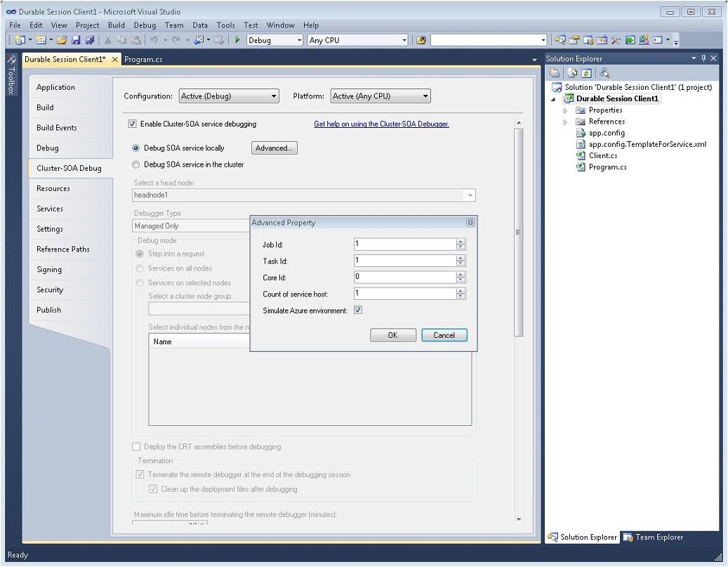The image size is (728, 567).
Task: Click the Show All Files icon
Action: [571, 72]
